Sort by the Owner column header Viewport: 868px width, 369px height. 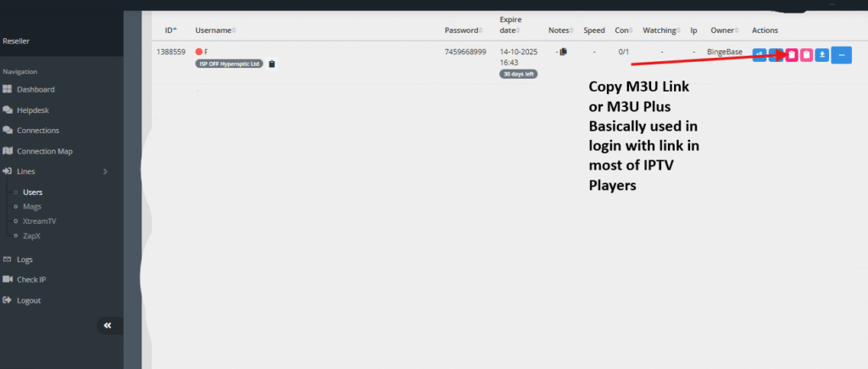[725, 31]
